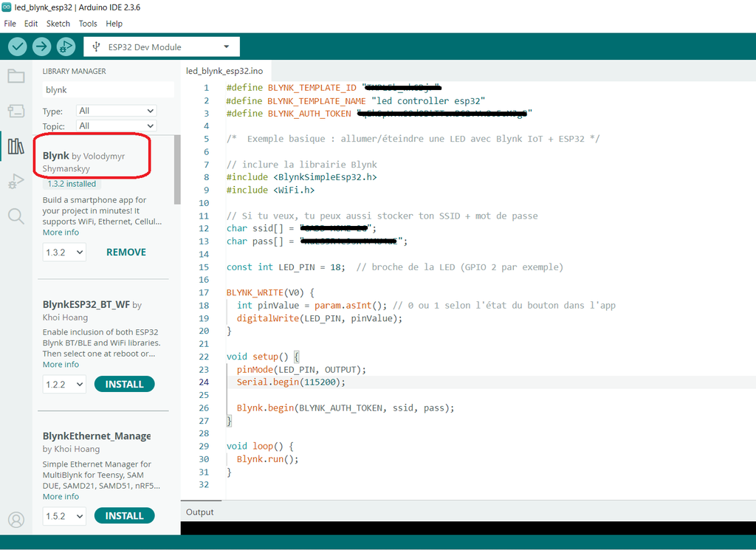Start debugging with the toolbar debug icon

66,46
